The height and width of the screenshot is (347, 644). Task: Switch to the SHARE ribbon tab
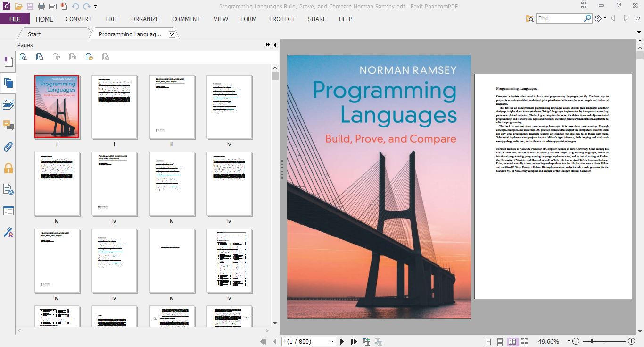tap(317, 19)
